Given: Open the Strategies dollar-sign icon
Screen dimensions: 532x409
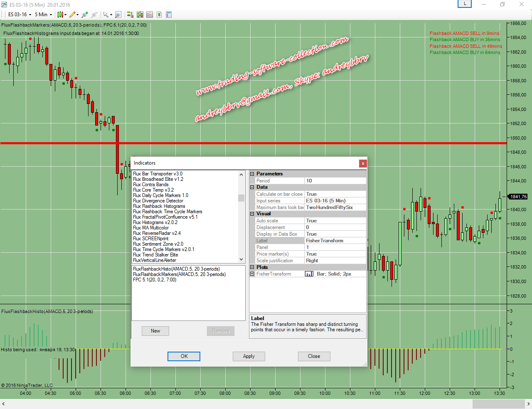Looking at the screenshot, I should (x=159, y=15).
